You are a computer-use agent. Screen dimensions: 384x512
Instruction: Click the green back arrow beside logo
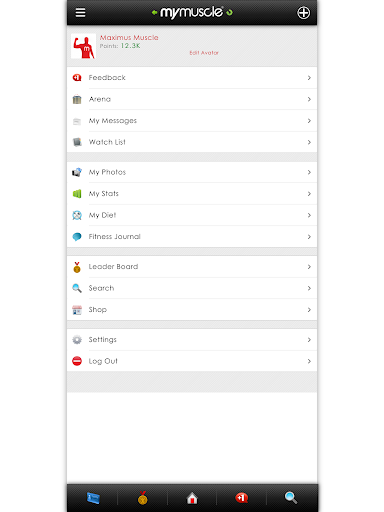pyautogui.click(x=154, y=13)
